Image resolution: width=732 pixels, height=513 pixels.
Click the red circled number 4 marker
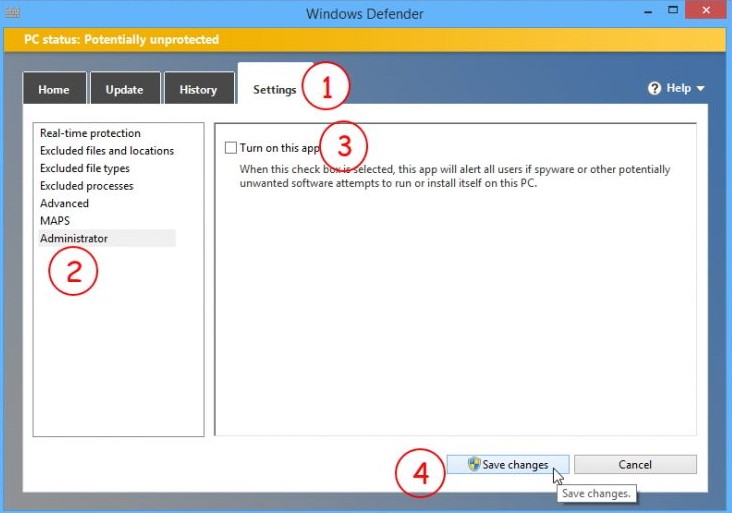[421, 473]
